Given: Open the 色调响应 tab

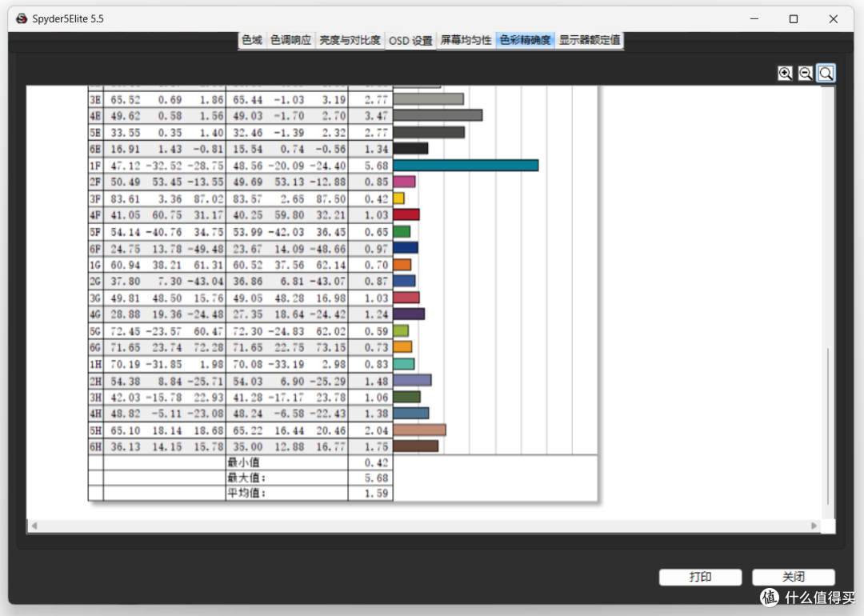Looking at the screenshot, I should point(290,40).
